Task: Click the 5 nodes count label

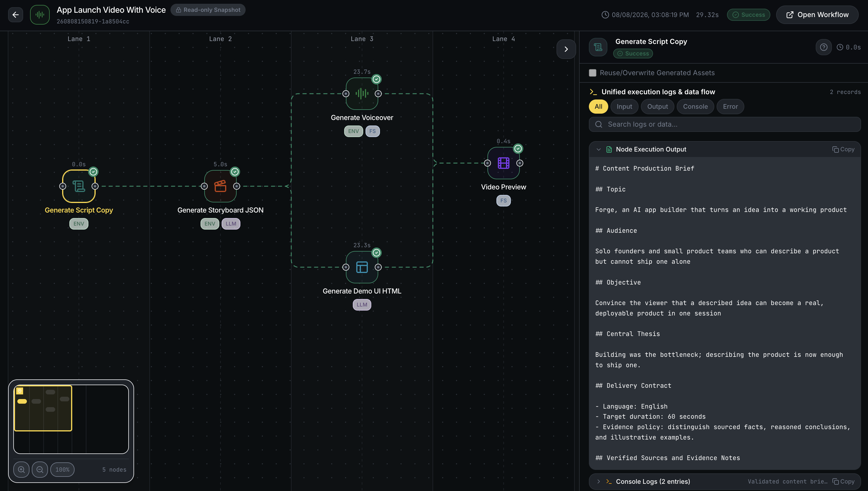Action: tap(114, 470)
